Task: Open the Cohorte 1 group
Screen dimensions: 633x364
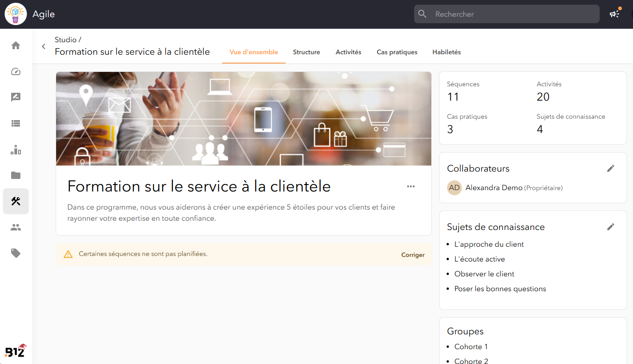Action: point(471,347)
